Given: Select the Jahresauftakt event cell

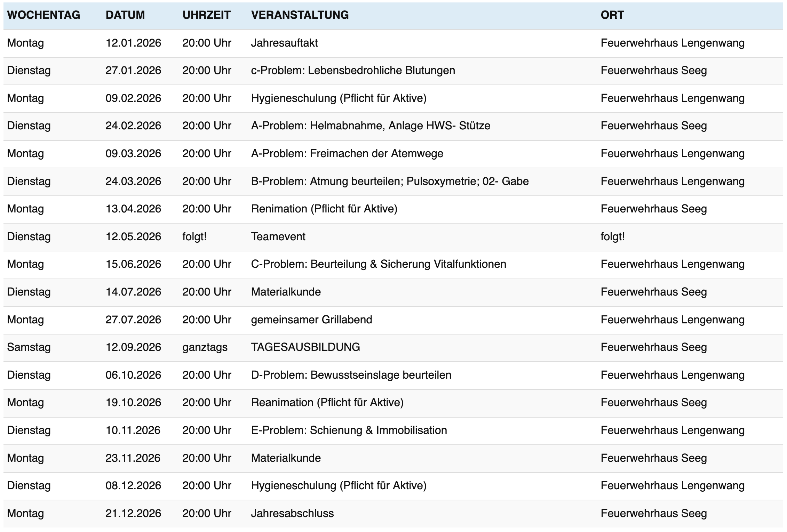Looking at the screenshot, I should point(284,43).
